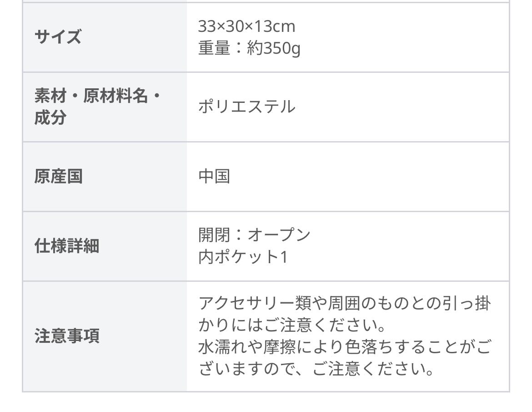Click the 成分 header text

click(x=50, y=117)
